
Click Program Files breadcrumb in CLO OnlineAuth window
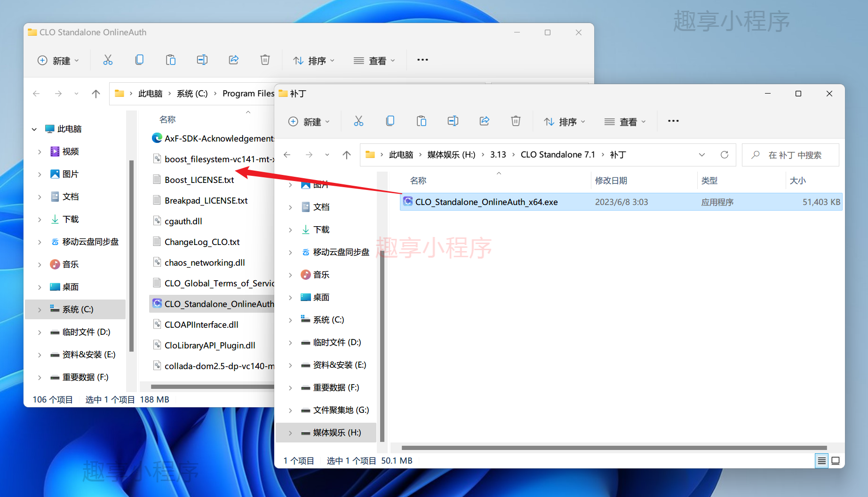point(248,94)
